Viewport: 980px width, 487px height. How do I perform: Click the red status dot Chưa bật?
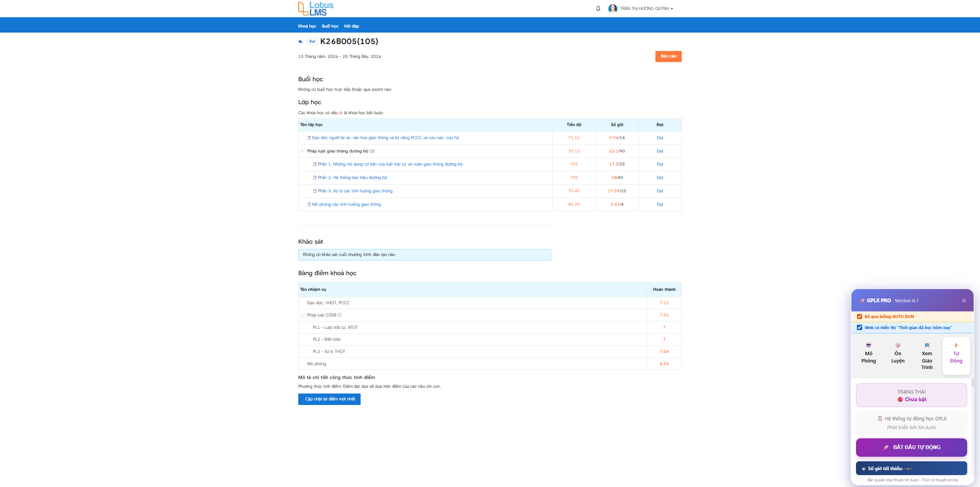900,399
